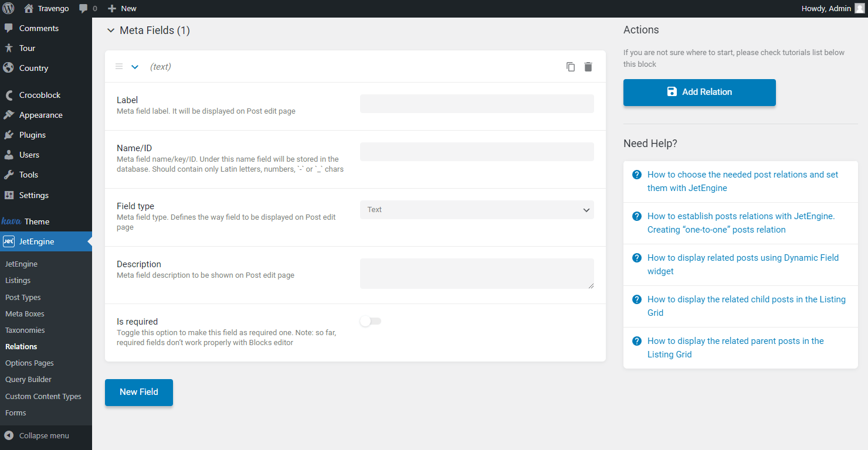Click the save icon on Add Relation
Screen dimensions: 868x450
(672, 91)
